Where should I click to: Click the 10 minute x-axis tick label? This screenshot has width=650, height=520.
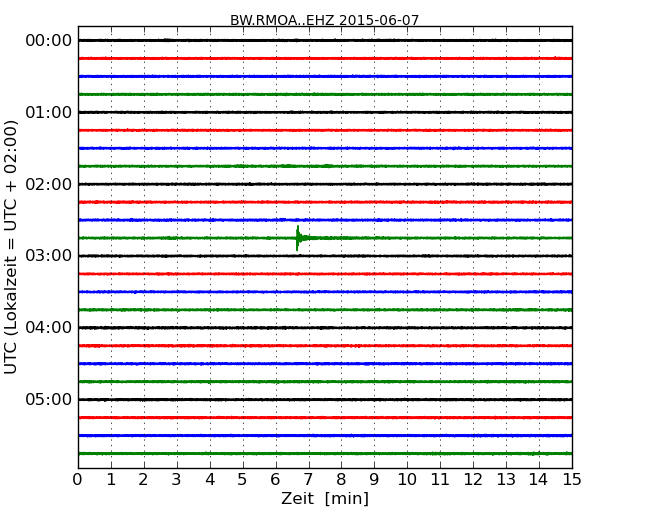(407, 479)
